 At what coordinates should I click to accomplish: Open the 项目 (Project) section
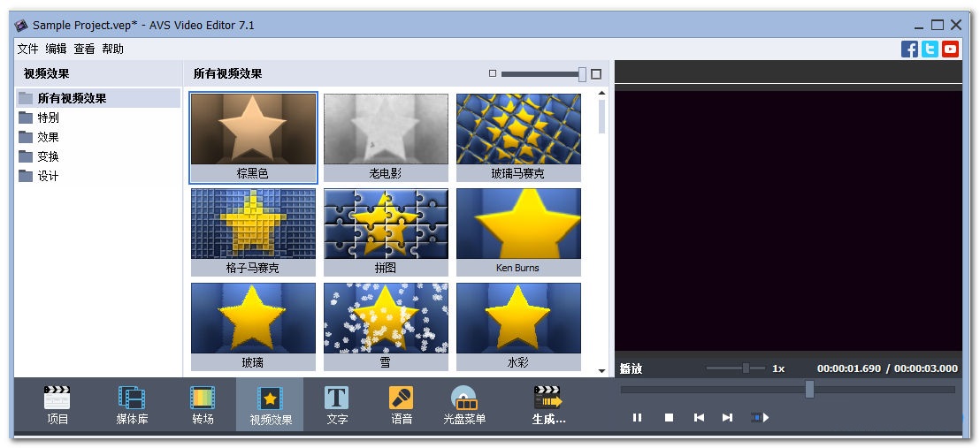tap(57, 405)
